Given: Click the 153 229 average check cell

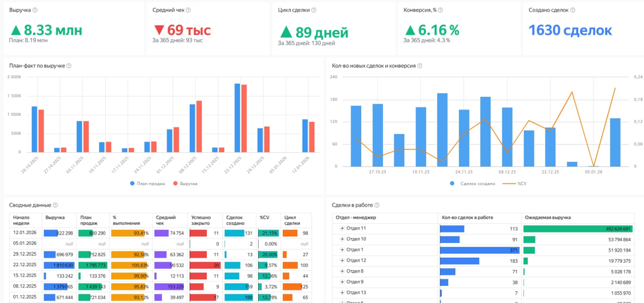Looking at the screenshot, I should (170, 287).
